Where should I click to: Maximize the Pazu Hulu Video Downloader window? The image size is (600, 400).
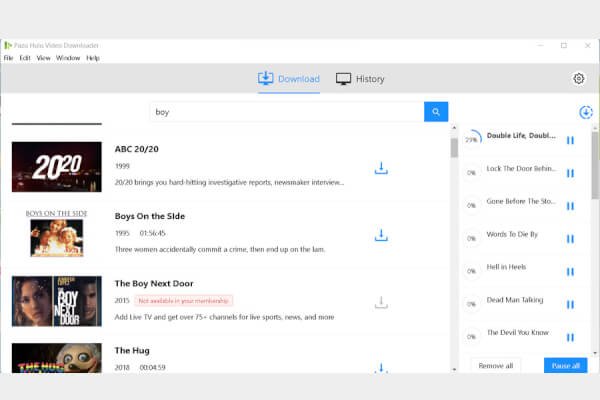pyautogui.click(x=564, y=45)
